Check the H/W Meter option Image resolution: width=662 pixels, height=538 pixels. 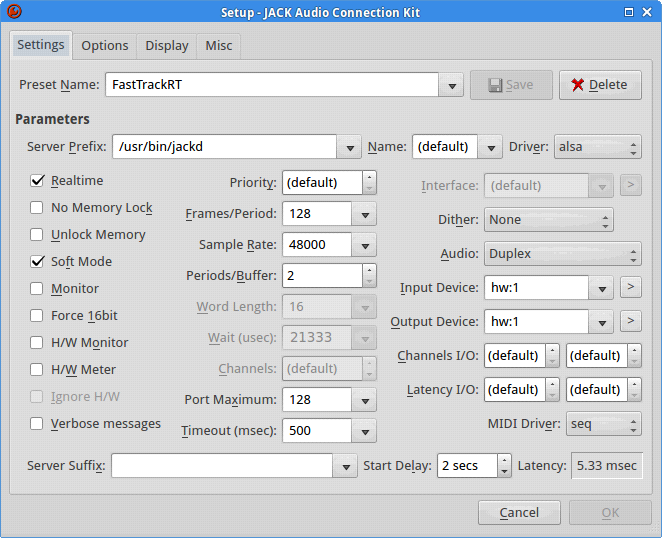click(x=37, y=370)
